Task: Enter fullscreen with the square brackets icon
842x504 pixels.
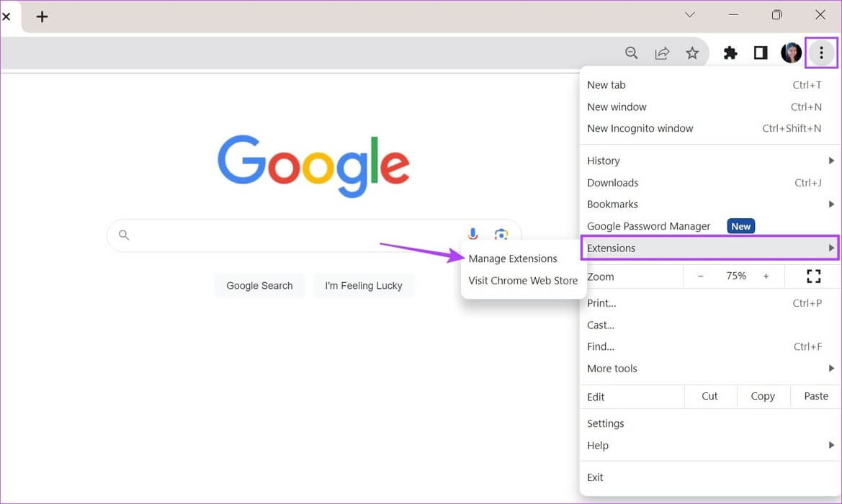Action: point(813,276)
